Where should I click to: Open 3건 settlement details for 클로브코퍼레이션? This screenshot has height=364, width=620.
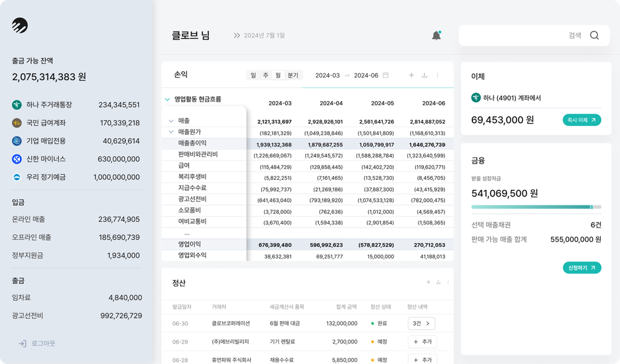[422, 323]
